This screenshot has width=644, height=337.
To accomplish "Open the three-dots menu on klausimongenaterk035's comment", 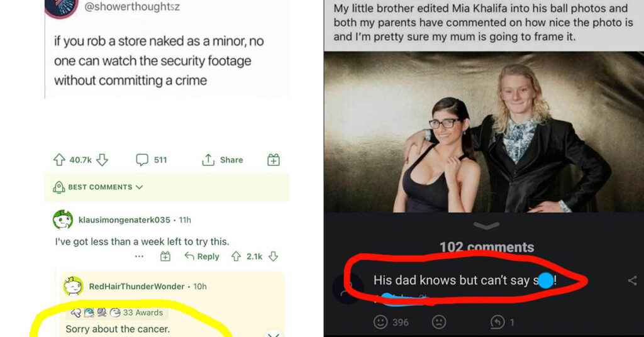I will 139,257.
